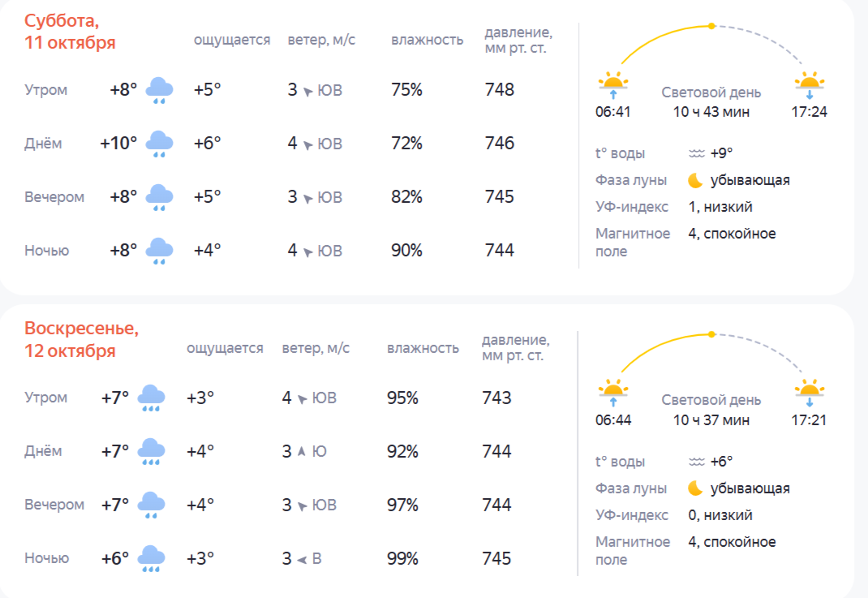Click Sunday water temperature waves icon
This screenshot has width=868, height=598.
click(x=696, y=462)
